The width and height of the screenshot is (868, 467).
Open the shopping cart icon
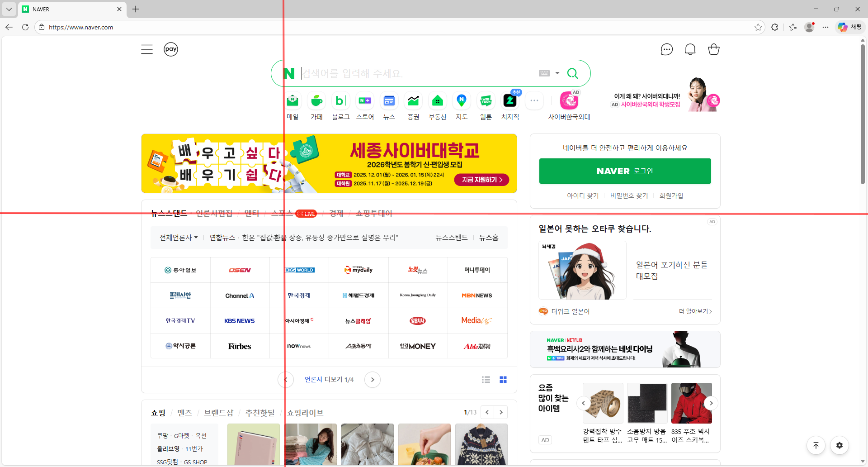point(714,49)
